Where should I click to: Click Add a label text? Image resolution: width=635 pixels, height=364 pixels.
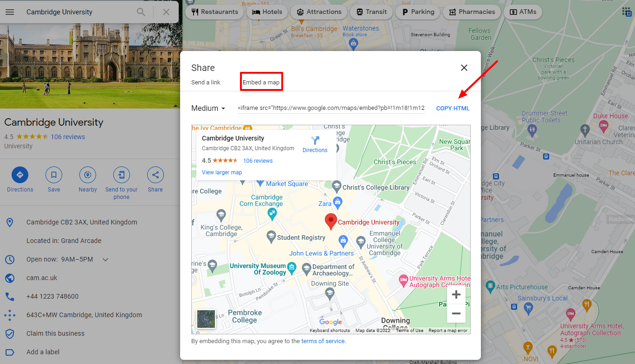pyautogui.click(x=43, y=352)
